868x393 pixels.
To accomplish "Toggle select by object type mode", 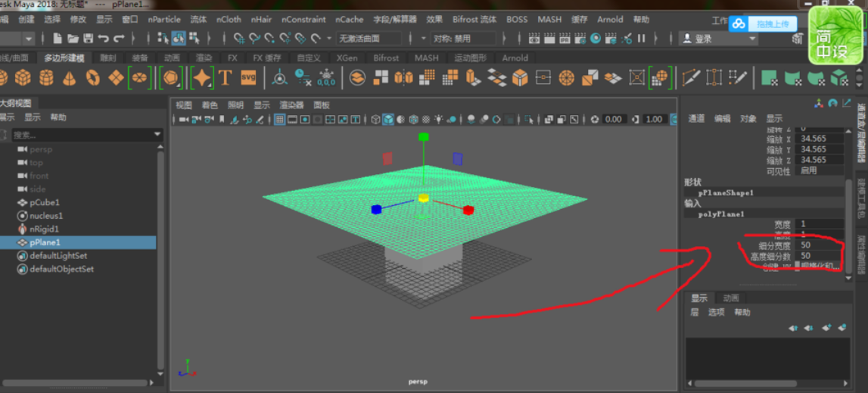I will 179,39.
